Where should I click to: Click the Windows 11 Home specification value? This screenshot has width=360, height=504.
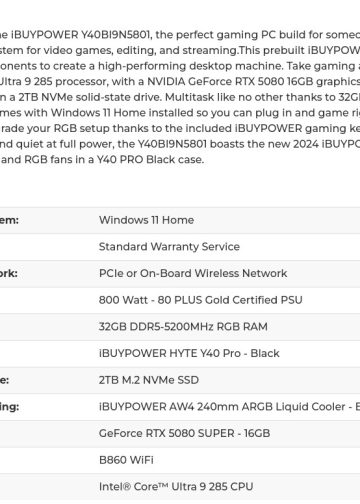[146, 220]
